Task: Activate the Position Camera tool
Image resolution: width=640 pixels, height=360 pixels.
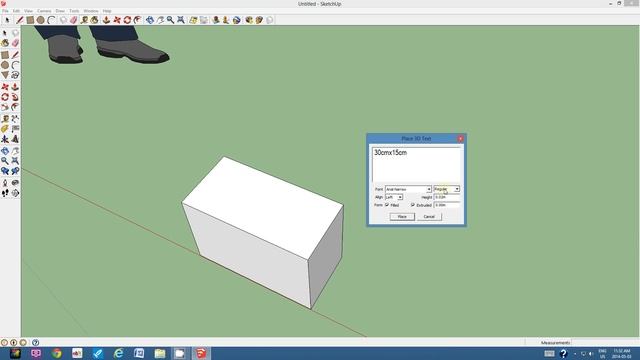Action: click(x=5, y=182)
